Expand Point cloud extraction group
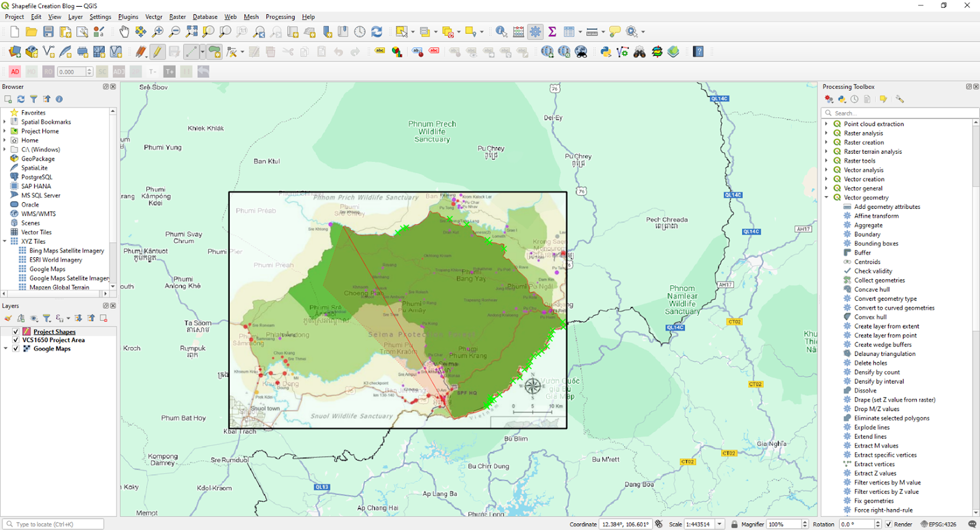 (x=826, y=124)
